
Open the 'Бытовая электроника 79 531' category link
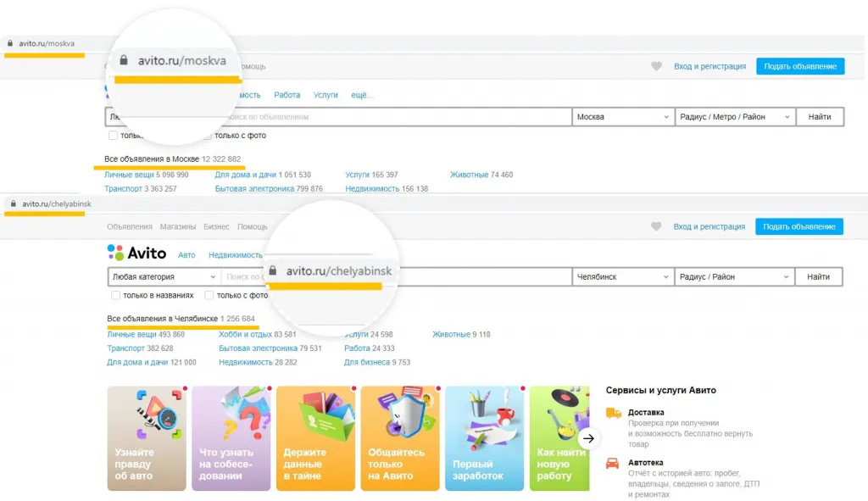270,348
